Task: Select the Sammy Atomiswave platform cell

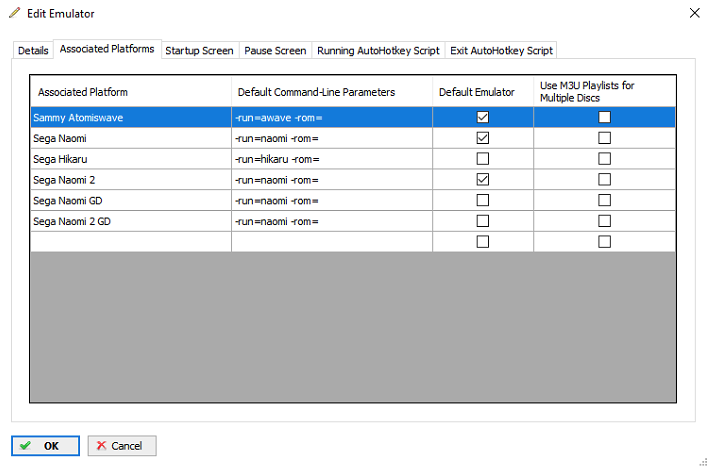Action: pyautogui.click(x=131, y=117)
